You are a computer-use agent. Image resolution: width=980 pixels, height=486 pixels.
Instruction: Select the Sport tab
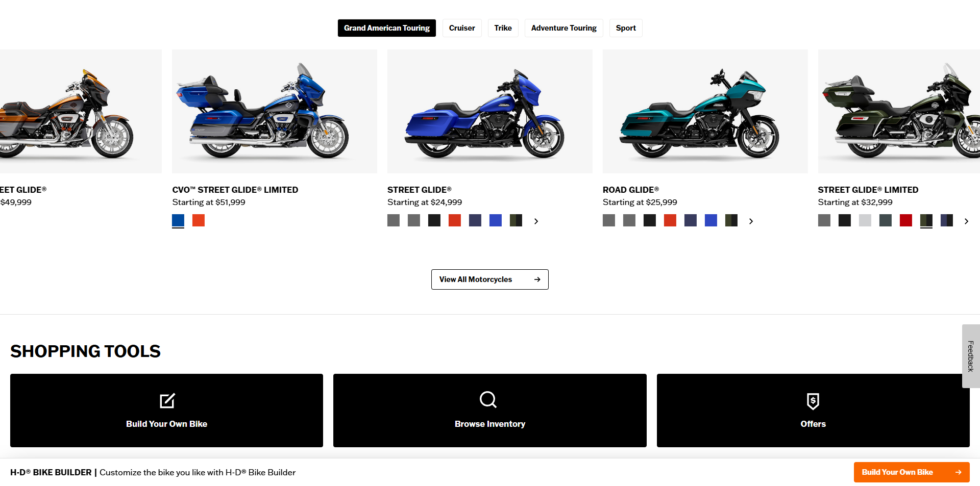click(626, 28)
